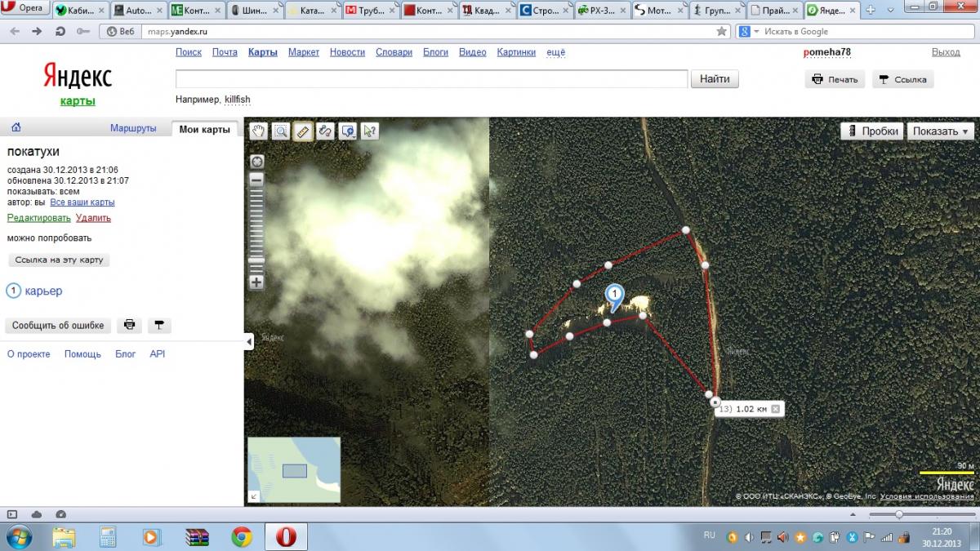Viewport: 980px width, 551px height.
Task: Activate the zoom-to-area magnifier tool
Action: pyautogui.click(x=281, y=131)
